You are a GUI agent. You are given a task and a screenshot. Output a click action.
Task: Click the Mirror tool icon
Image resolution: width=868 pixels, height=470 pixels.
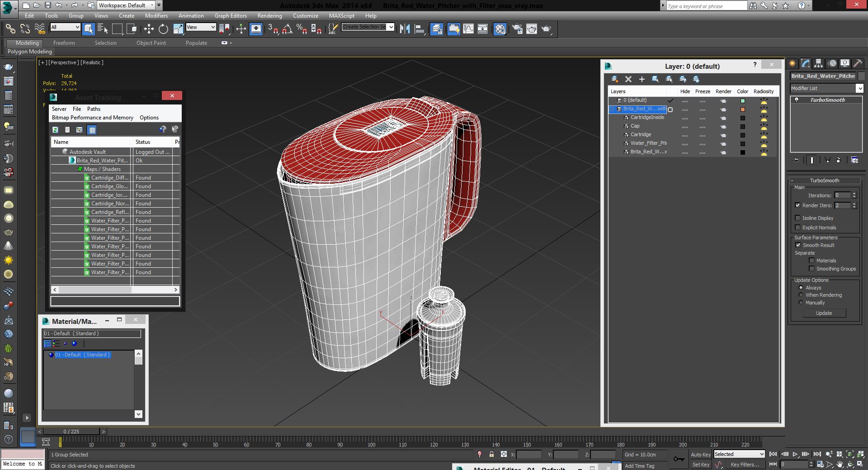405,29
